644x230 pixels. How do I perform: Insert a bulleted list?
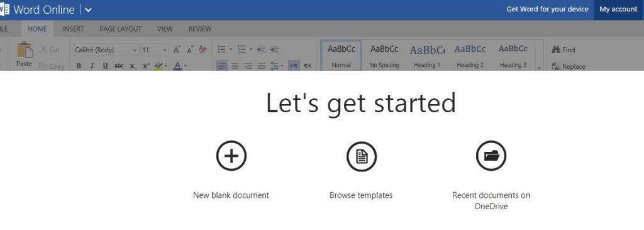221,50
